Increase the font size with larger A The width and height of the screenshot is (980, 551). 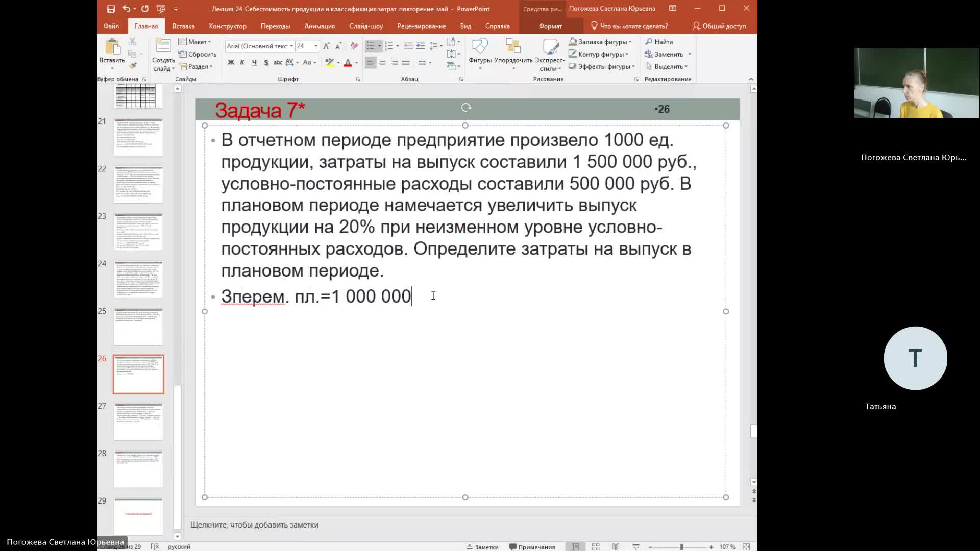point(327,46)
